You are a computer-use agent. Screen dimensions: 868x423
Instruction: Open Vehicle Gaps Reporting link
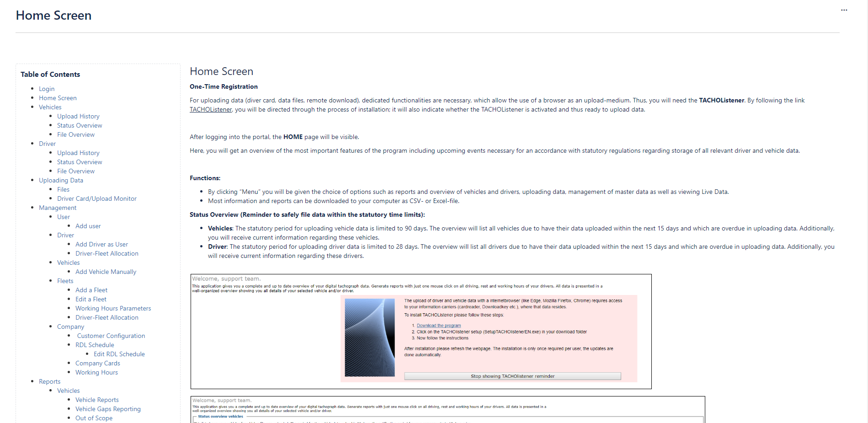pos(108,409)
